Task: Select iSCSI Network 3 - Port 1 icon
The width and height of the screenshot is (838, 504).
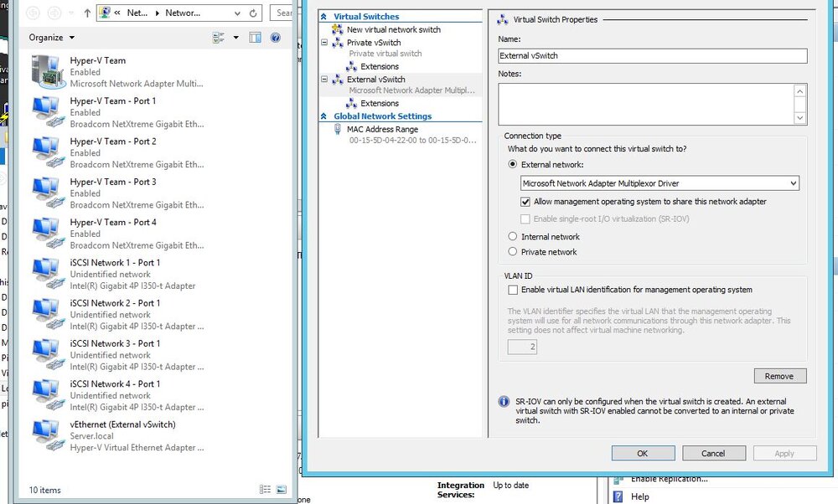Action: (48, 355)
